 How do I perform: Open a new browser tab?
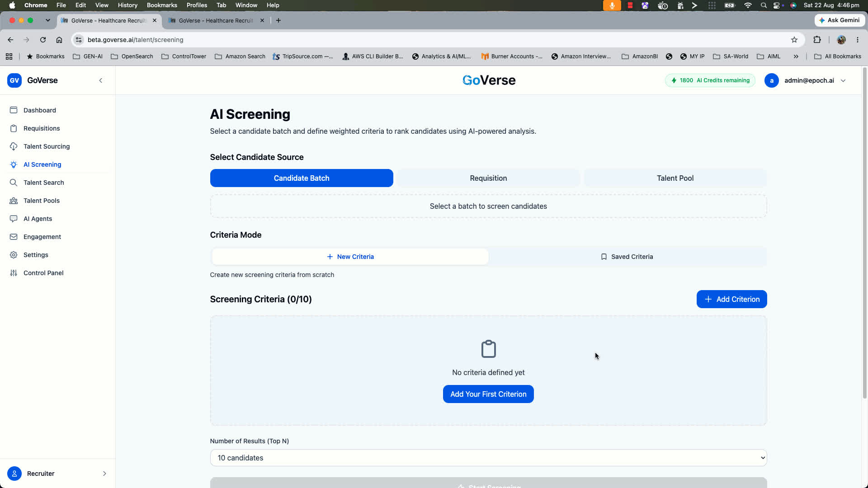click(x=278, y=20)
